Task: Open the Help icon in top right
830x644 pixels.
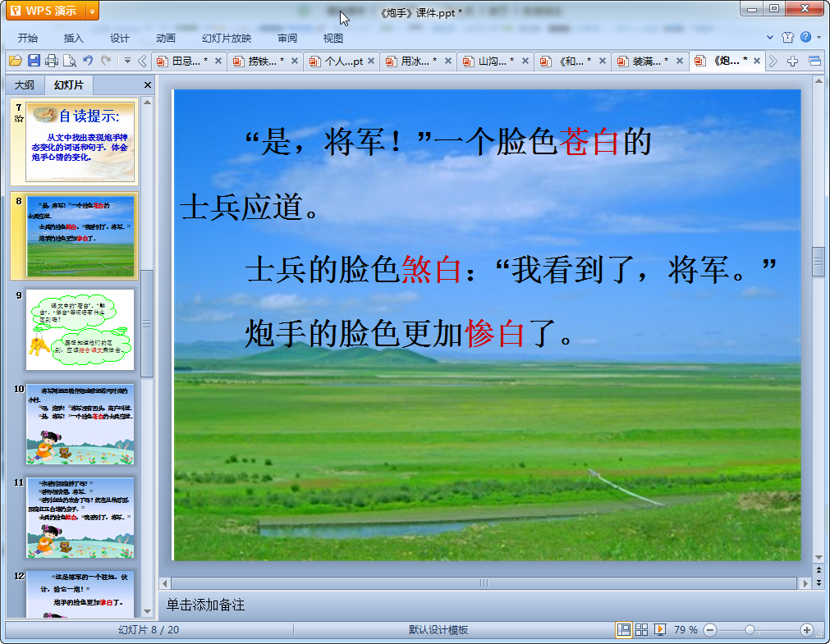Action: (805, 37)
